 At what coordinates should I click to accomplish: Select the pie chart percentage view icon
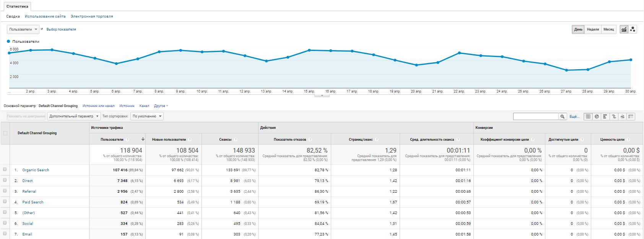pos(597,117)
